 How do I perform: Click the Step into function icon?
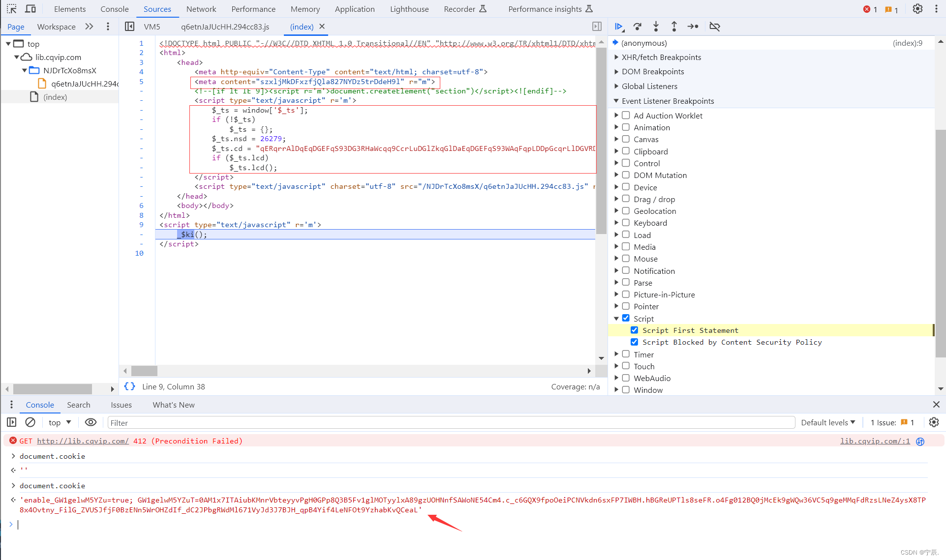[656, 27]
